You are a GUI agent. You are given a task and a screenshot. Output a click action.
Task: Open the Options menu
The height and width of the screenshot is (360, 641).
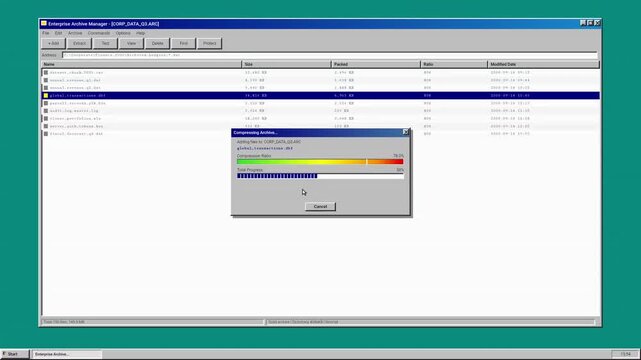coord(123,33)
